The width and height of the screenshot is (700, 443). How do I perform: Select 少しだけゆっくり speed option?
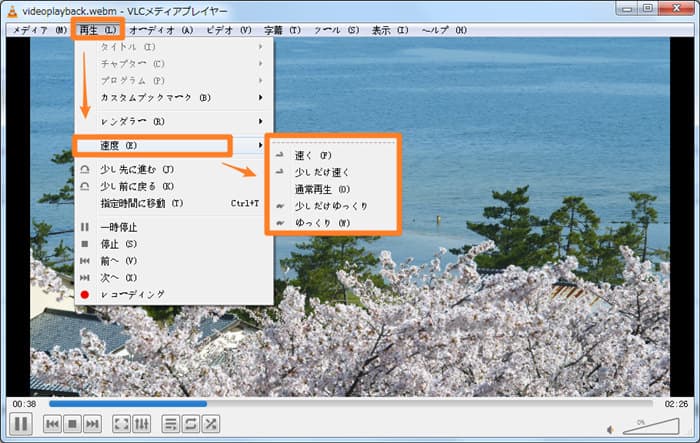tap(333, 206)
